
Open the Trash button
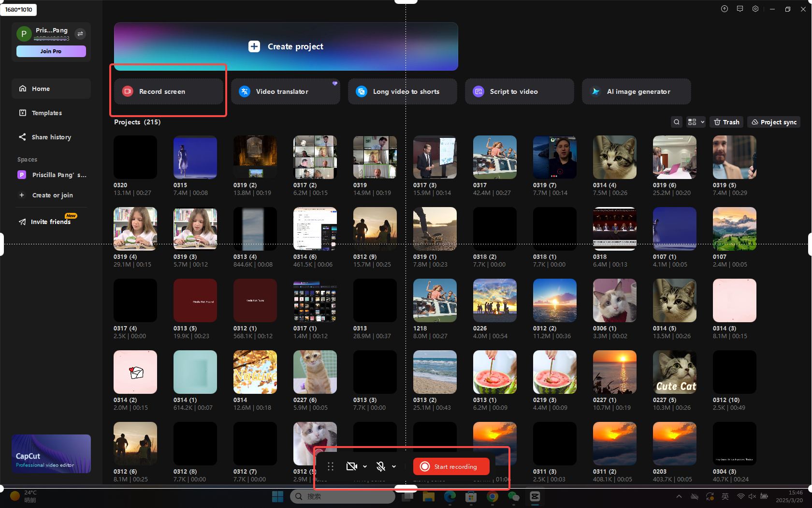(727, 122)
